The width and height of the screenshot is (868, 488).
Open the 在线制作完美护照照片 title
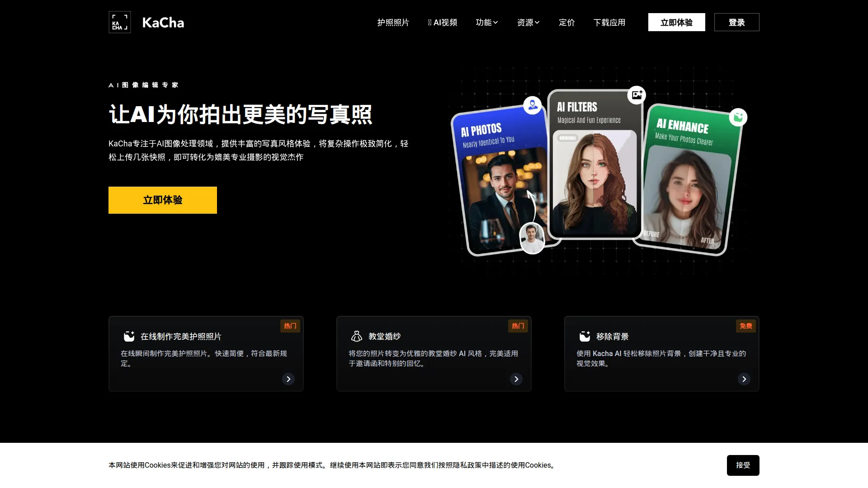point(181,337)
